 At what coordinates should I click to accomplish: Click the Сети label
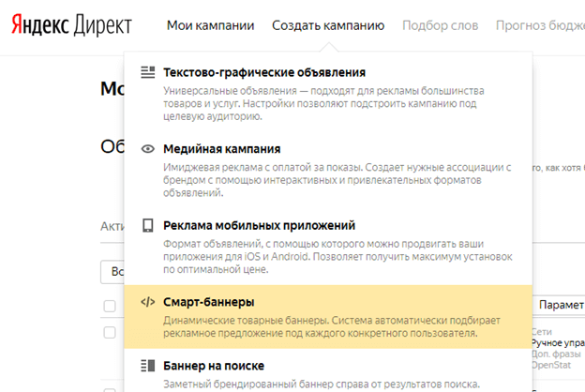tap(541, 332)
